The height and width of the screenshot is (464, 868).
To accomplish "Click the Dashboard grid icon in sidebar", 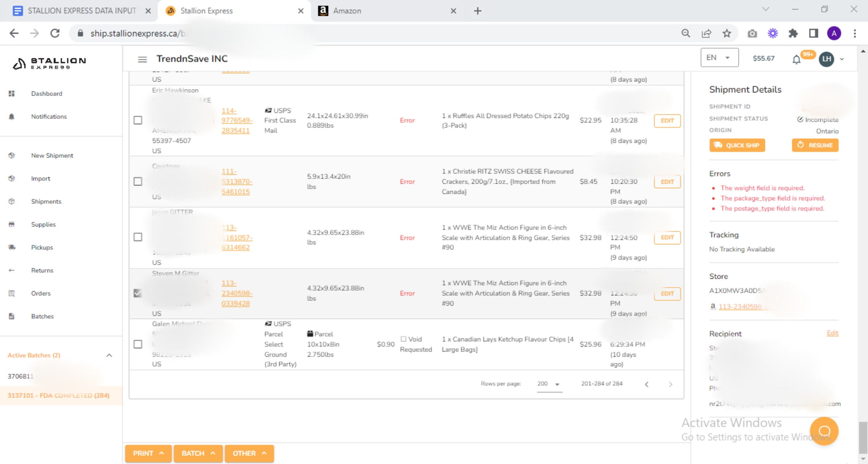I will click(x=12, y=94).
